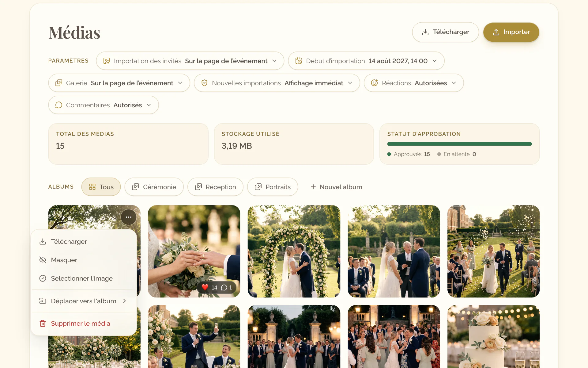Expand the Galerie setting dropdown
The height and width of the screenshot is (368, 588).
119,83
